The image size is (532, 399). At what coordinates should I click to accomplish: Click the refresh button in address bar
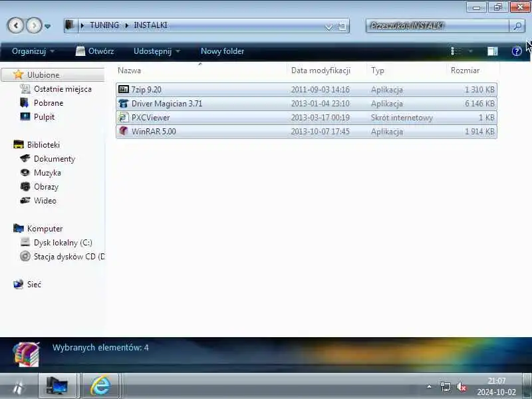pyautogui.click(x=342, y=26)
